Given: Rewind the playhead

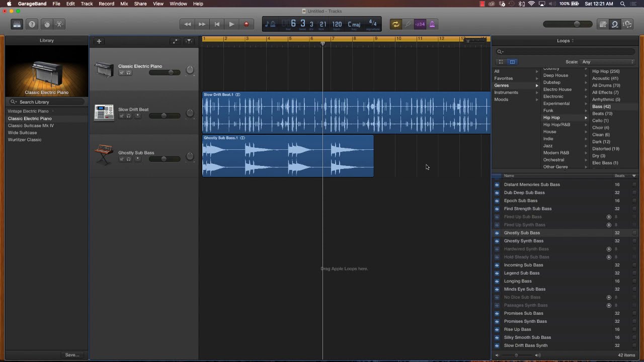Looking at the screenshot, I should click(187, 24).
